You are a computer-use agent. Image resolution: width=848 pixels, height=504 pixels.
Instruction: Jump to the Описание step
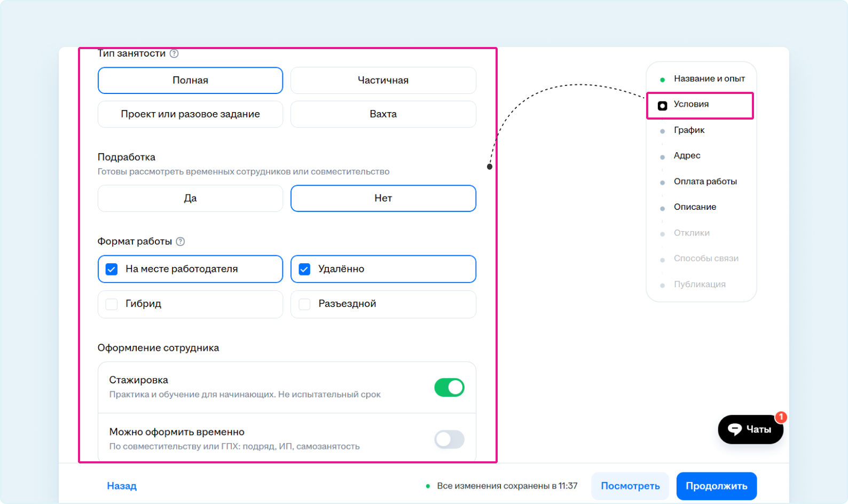[695, 207]
